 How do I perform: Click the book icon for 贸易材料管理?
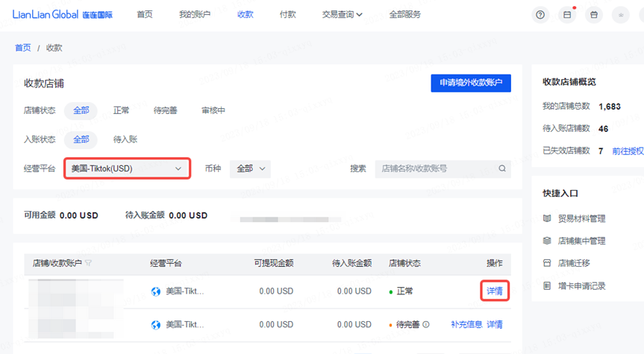click(x=548, y=218)
